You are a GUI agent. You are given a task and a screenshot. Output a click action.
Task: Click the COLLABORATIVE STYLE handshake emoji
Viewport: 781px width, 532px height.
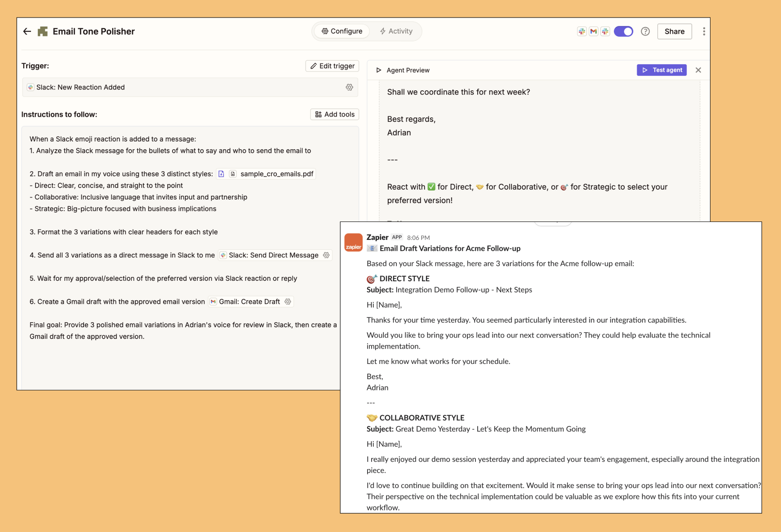click(372, 418)
